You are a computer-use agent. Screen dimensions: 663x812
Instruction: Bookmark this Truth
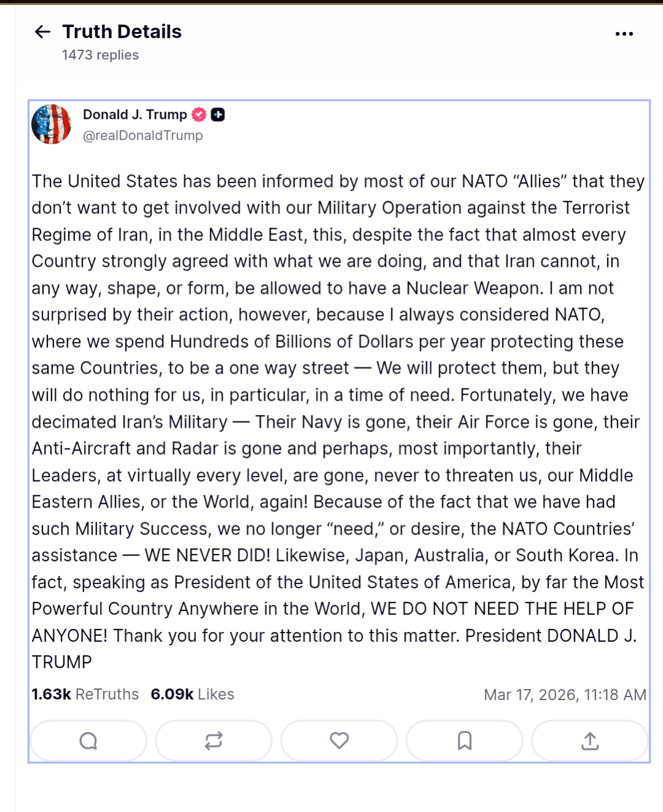pyautogui.click(x=465, y=741)
